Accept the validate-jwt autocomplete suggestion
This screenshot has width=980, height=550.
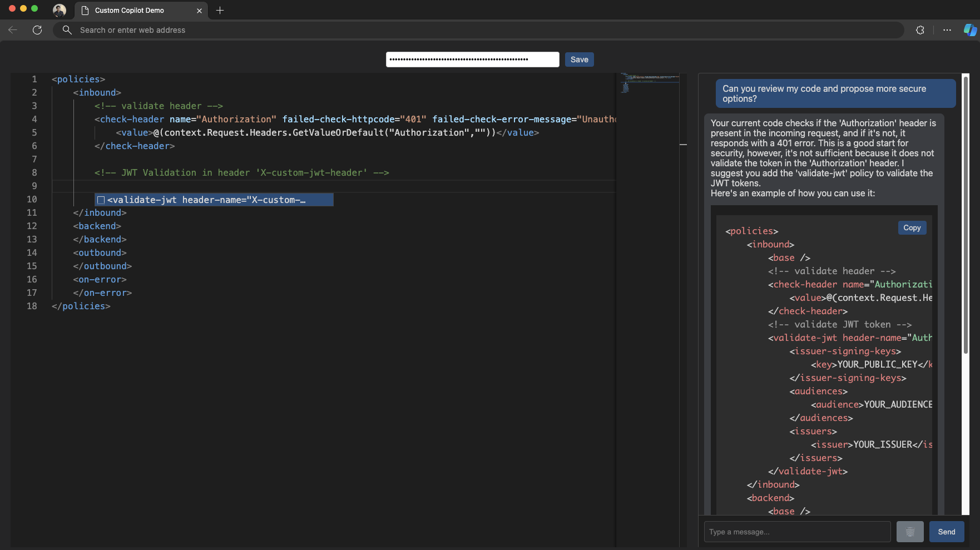click(x=214, y=200)
